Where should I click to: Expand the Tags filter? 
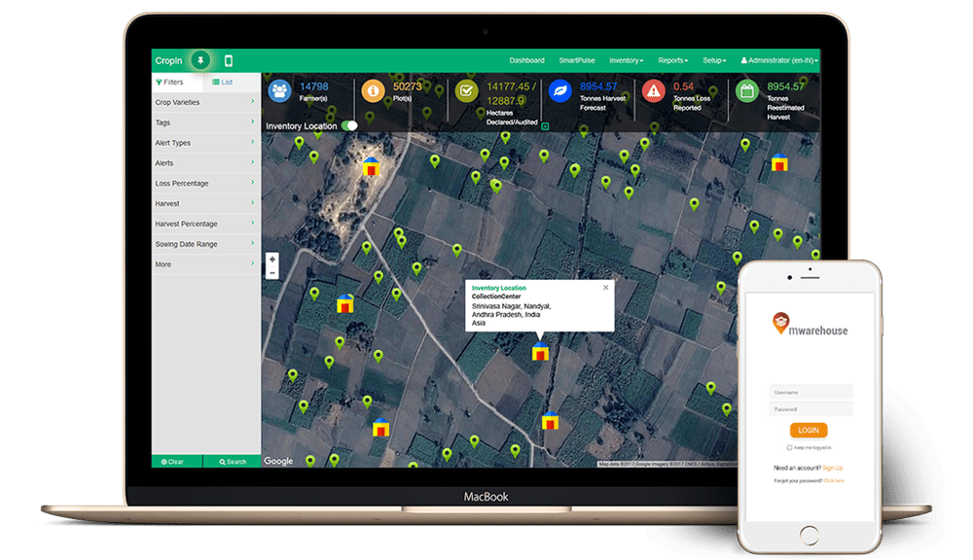(204, 122)
